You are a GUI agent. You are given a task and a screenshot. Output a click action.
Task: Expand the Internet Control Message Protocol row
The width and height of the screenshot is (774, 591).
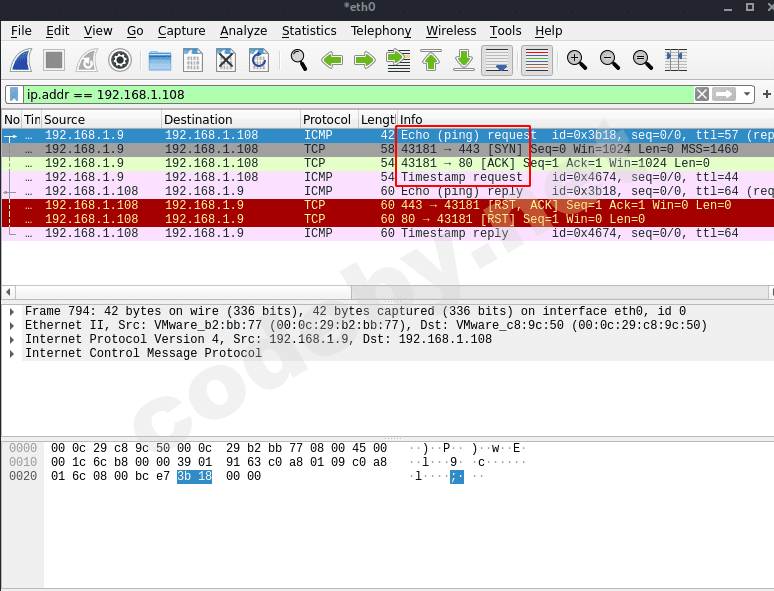12,354
